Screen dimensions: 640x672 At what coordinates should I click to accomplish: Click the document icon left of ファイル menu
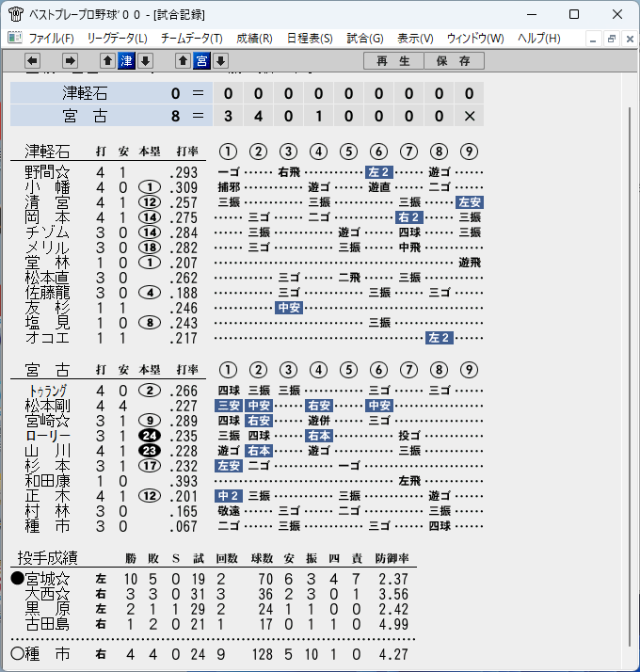pos(15,39)
